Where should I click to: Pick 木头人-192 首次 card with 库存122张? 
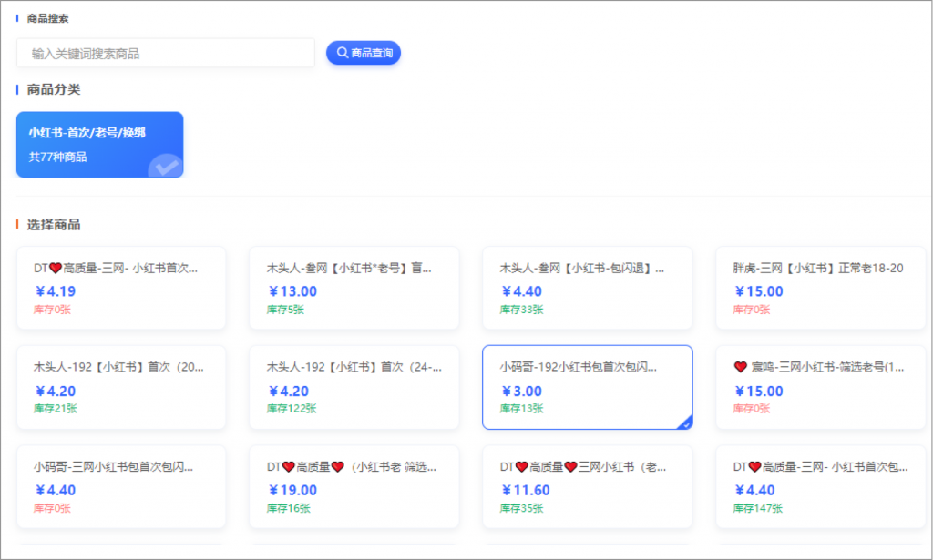tap(354, 387)
